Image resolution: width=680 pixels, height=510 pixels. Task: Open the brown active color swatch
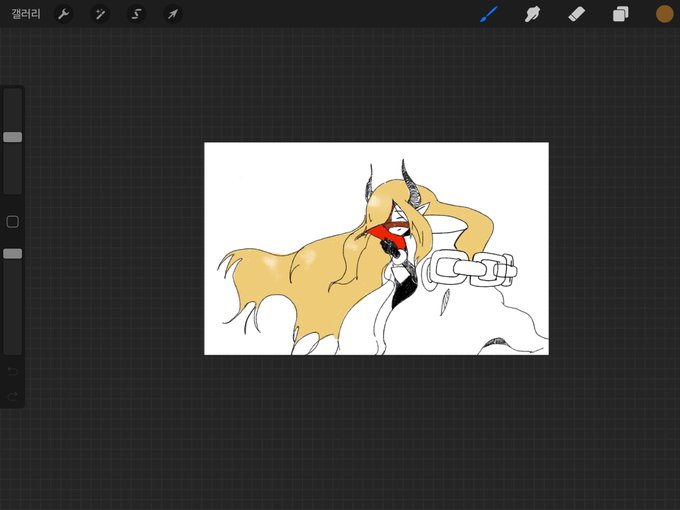(x=664, y=14)
